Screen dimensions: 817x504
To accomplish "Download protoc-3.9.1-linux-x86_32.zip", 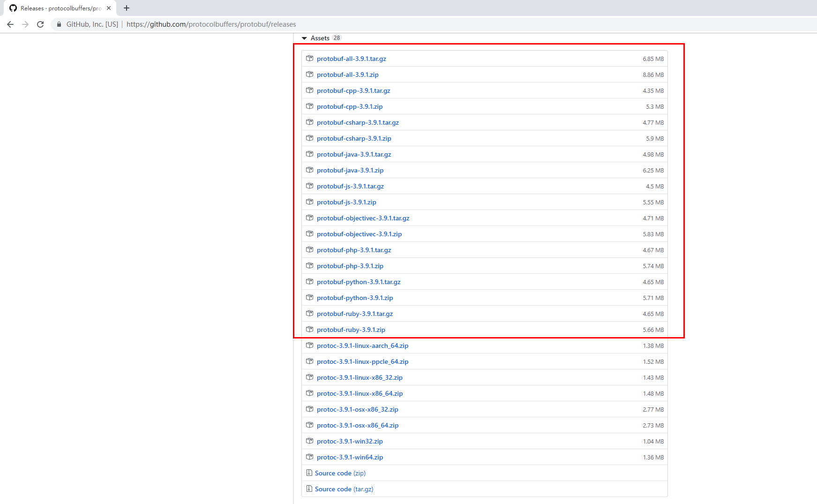I will click(360, 377).
